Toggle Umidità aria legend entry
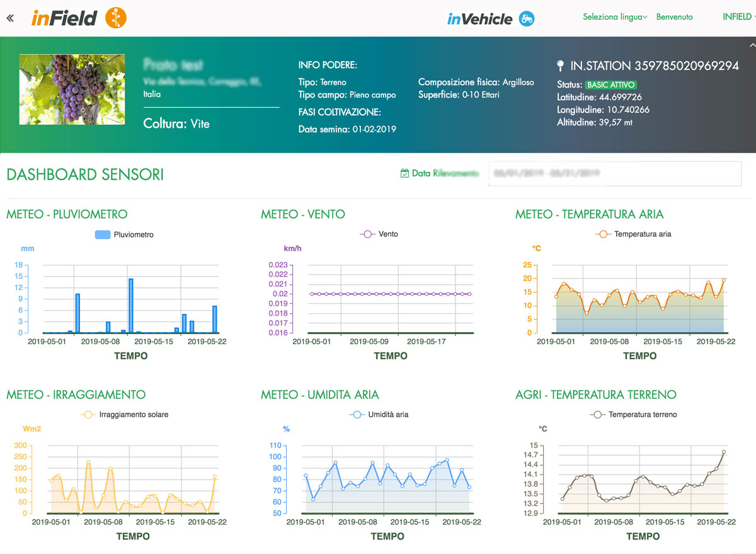 click(x=379, y=415)
